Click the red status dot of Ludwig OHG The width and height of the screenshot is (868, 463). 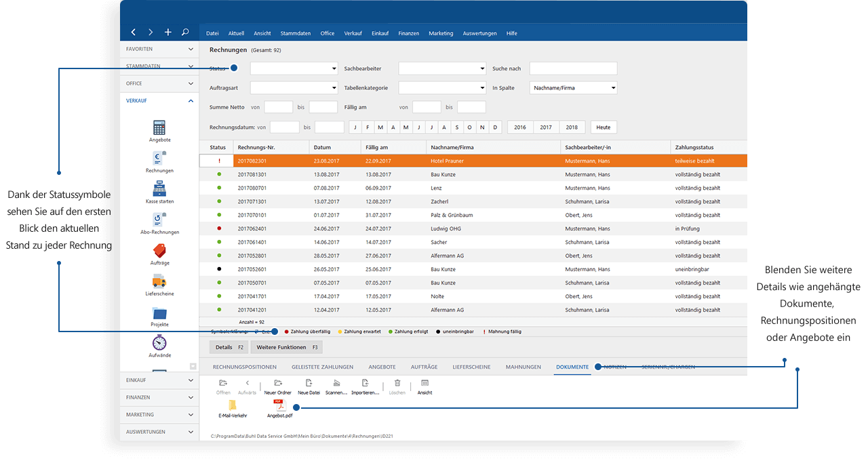tap(219, 228)
